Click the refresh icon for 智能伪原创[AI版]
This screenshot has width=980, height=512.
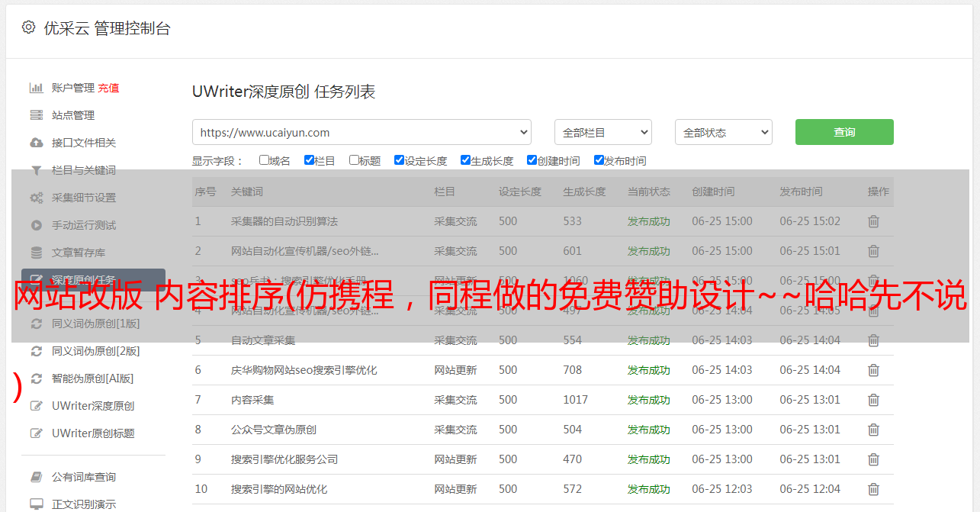click(x=36, y=378)
